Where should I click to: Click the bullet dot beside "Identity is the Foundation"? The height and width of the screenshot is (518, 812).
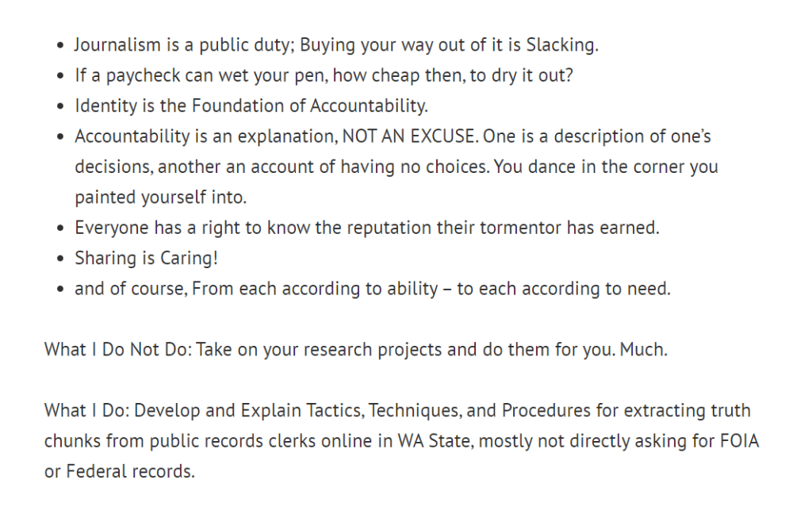[61, 107]
